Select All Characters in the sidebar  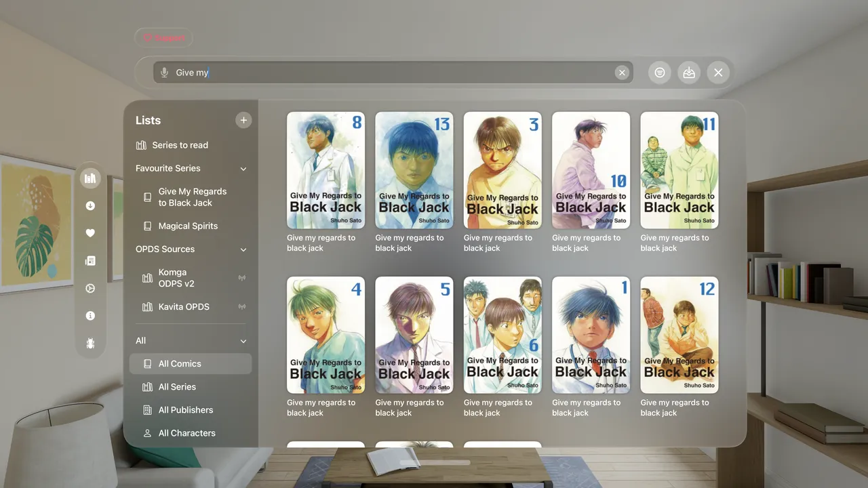point(191,433)
